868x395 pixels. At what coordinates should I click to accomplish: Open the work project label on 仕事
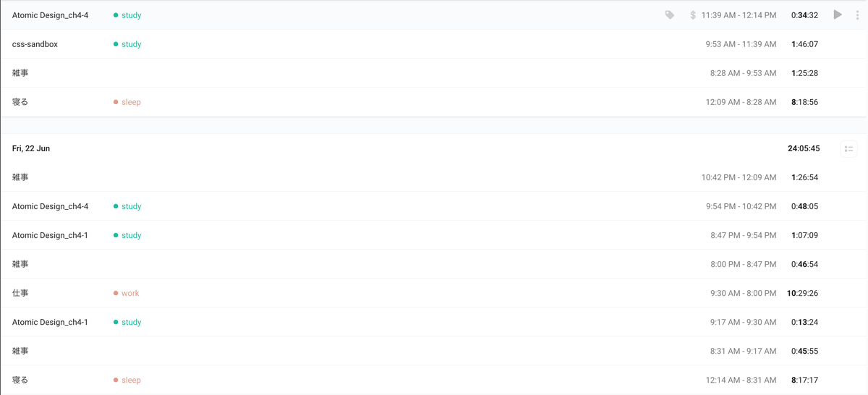click(x=130, y=293)
